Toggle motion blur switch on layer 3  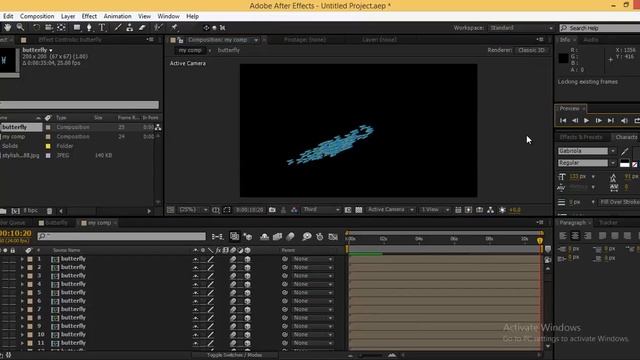coord(233,276)
